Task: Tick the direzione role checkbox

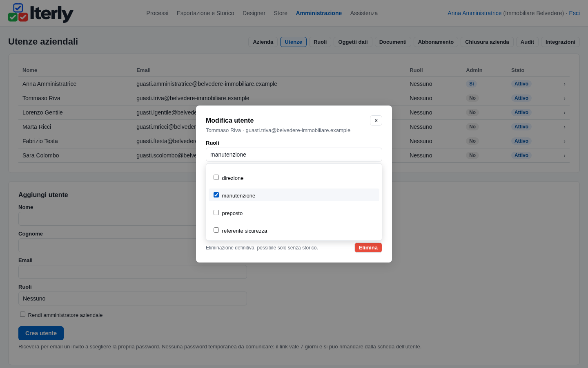Action: 216,177
